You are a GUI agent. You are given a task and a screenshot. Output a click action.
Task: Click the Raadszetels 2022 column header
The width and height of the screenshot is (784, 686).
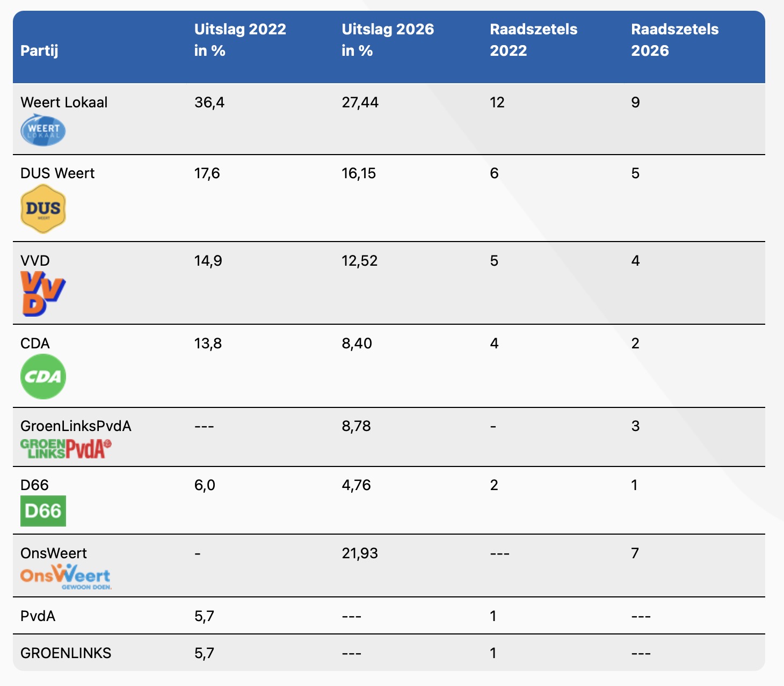coord(533,40)
